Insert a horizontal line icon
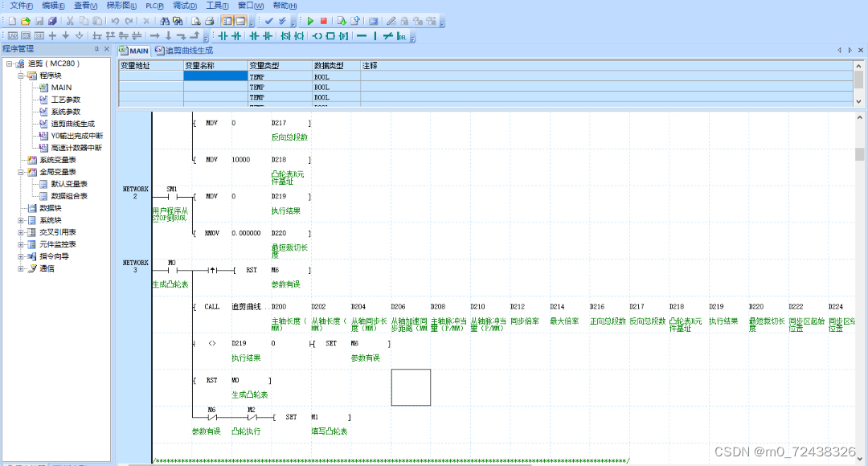868x466 pixels. [x=362, y=36]
